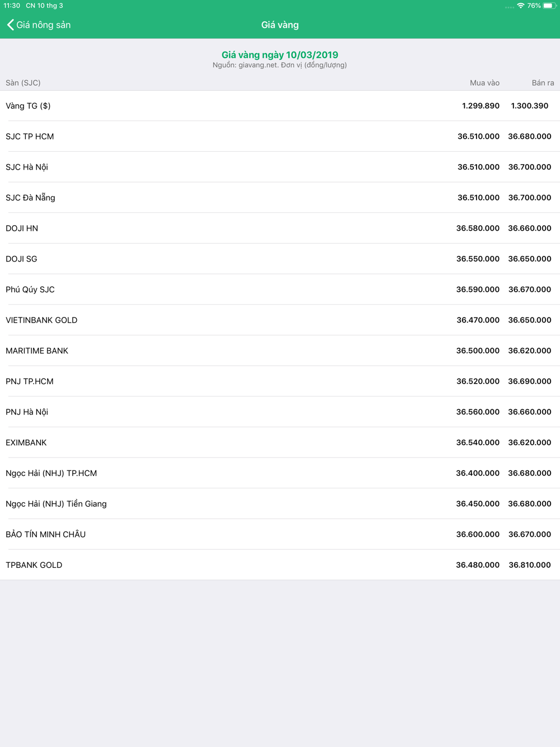Go back to Giá nông sản
The image size is (560, 747).
click(38, 25)
